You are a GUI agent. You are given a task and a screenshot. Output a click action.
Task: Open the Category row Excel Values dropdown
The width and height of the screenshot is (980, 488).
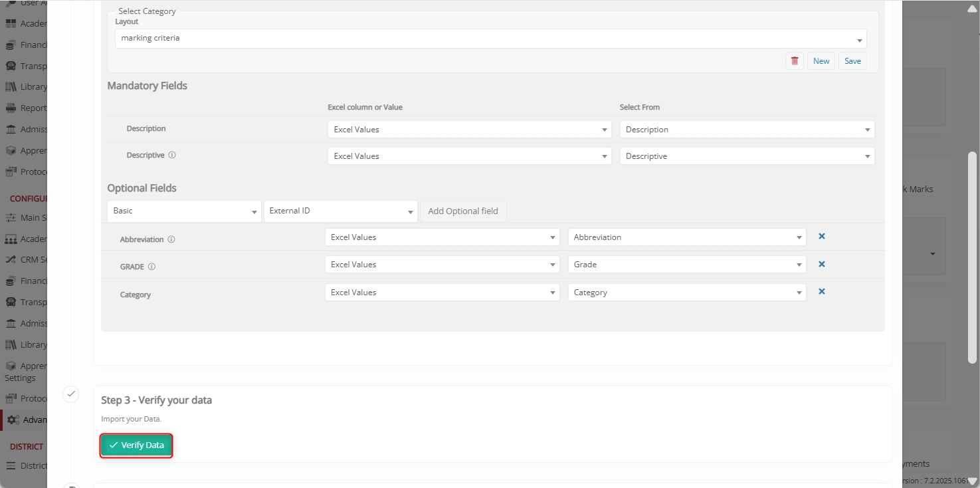442,293
